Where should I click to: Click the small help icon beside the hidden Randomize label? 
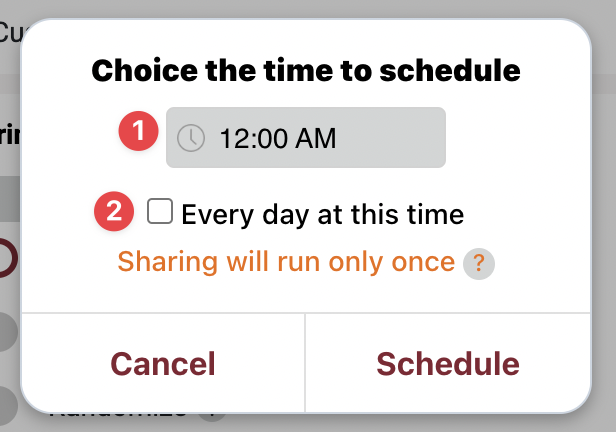[x=210, y=417]
